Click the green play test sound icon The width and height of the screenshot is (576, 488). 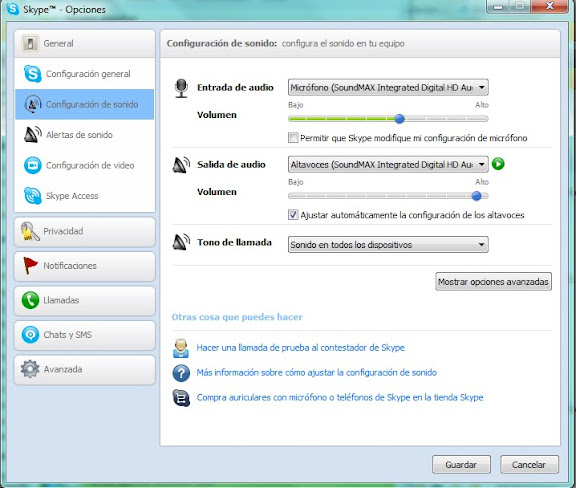tap(498, 164)
